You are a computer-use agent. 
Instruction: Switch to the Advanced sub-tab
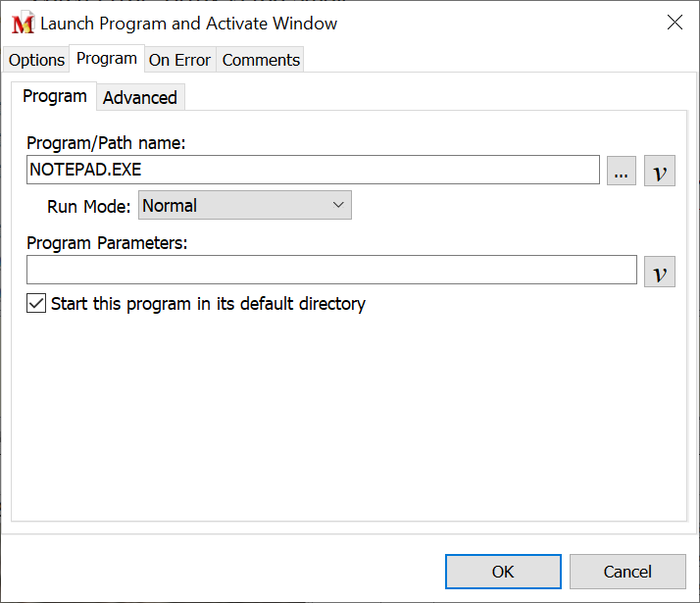pyautogui.click(x=140, y=97)
